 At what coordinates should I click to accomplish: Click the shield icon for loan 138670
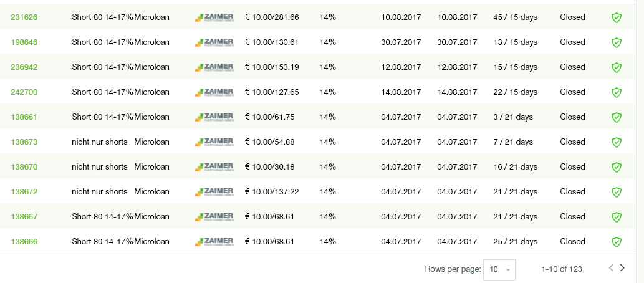coord(616,167)
